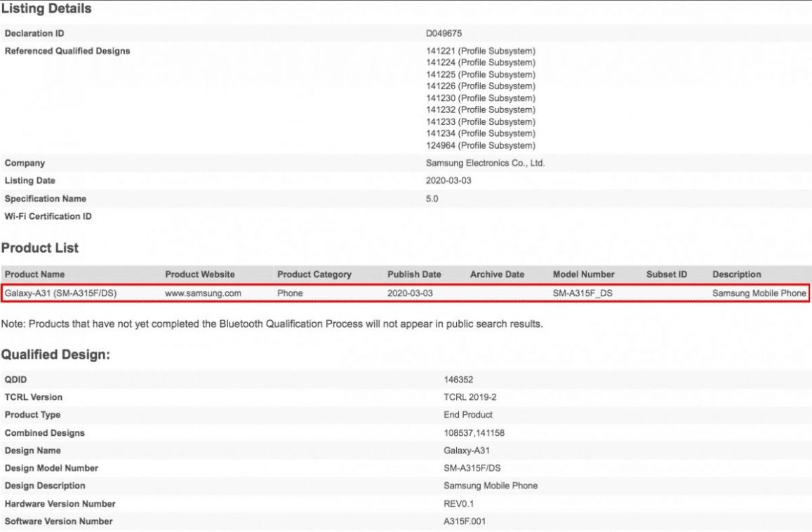Viewport: 812px width, 532px height.
Task: Select design 141233 (Profile Subsystem)
Action: pyautogui.click(x=481, y=121)
